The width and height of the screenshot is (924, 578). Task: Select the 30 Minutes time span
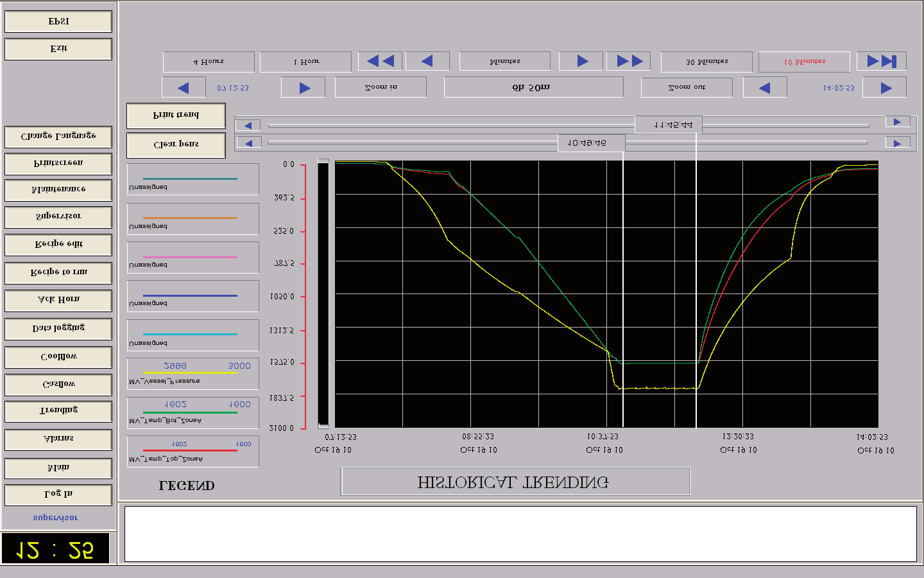[x=706, y=62]
